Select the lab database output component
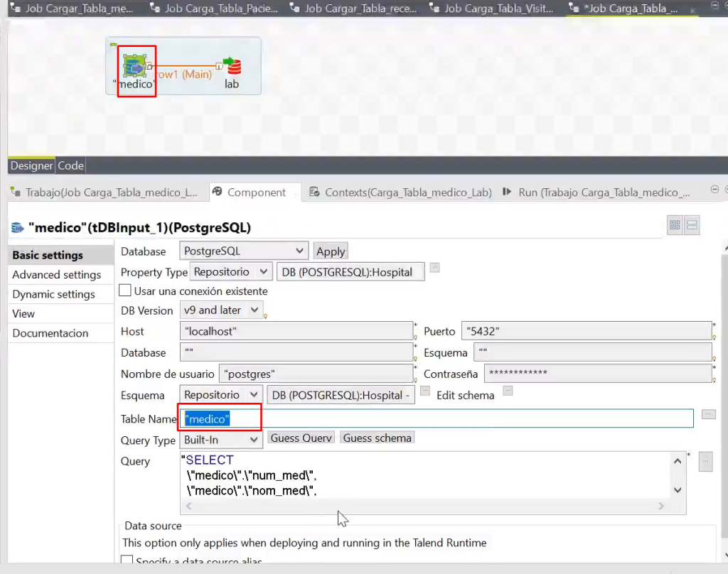Viewport: 728px width, 574px height. pyautogui.click(x=232, y=67)
